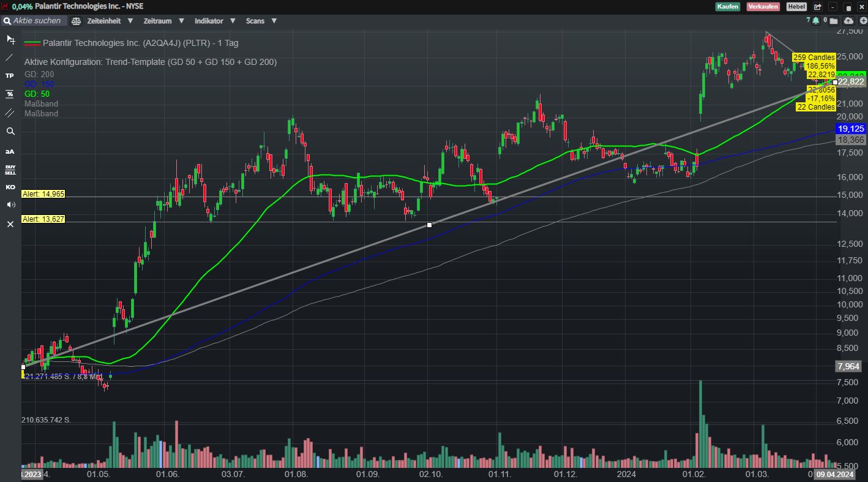Click the cloud upload icon

[848, 21]
